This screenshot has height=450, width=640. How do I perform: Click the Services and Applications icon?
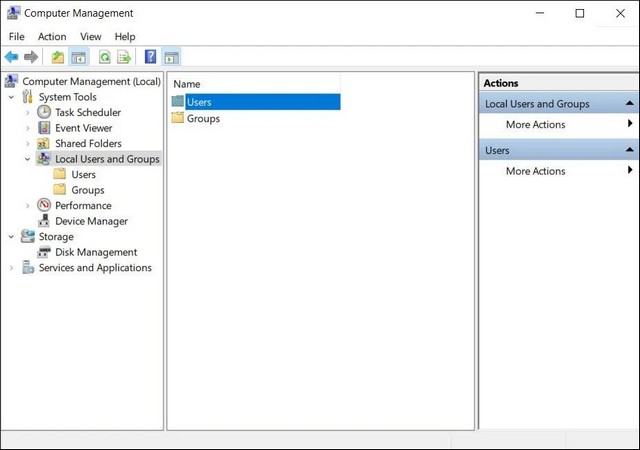[28, 267]
